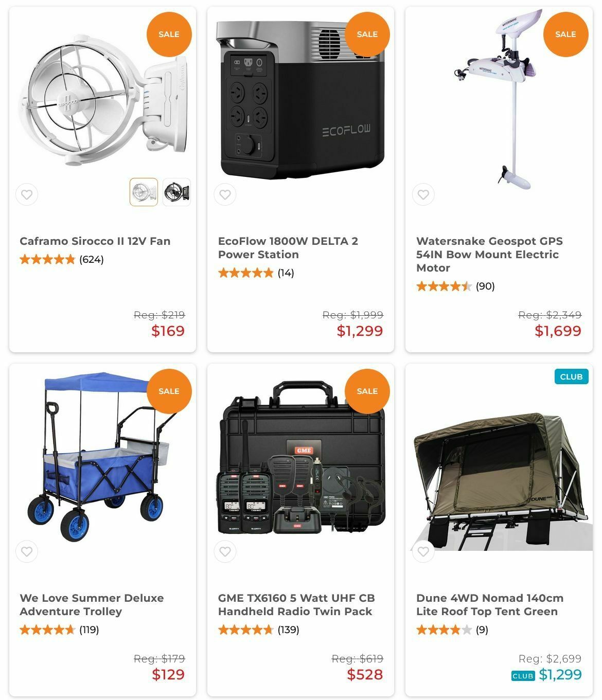The image size is (602, 700).
Task: Open EcoFlow 1800W DELTA 2 Power Station link
Action: (x=288, y=247)
